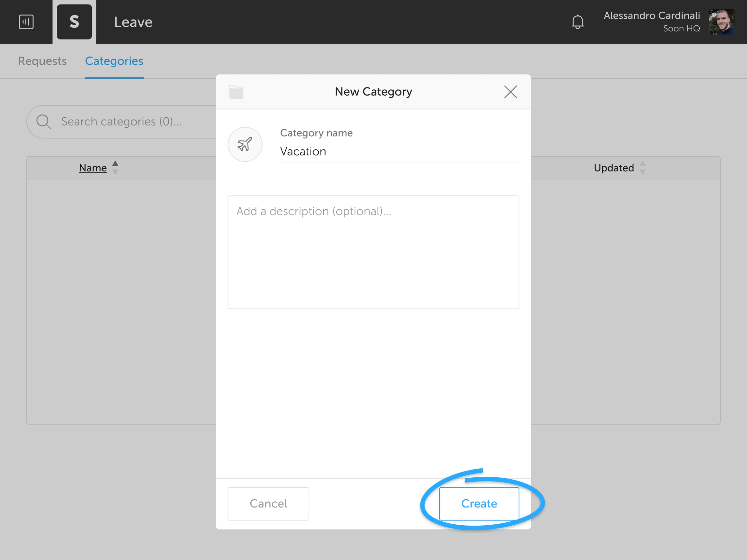
Task: Click the Name column header
Action: click(x=92, y=168)
